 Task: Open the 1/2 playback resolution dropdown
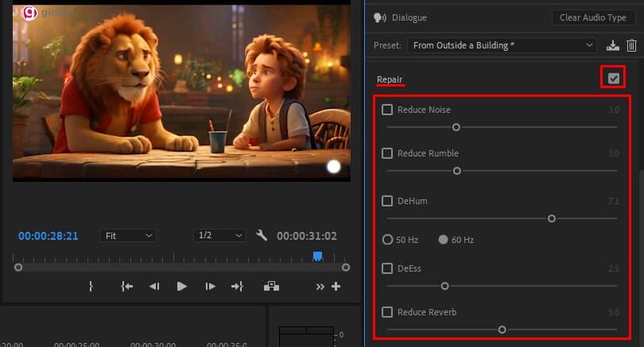(x=219, y=236)
